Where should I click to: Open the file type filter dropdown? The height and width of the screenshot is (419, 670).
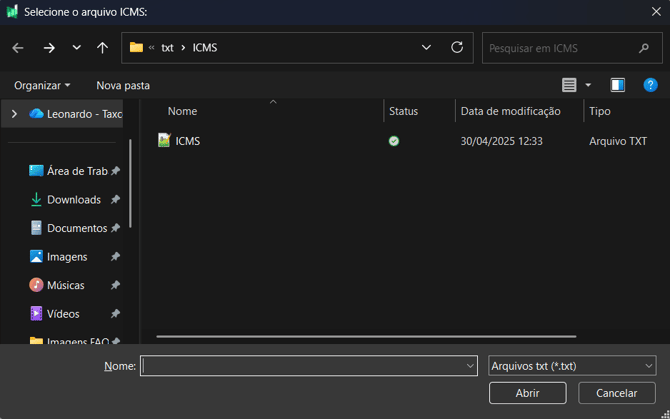(x=572, y=366)
